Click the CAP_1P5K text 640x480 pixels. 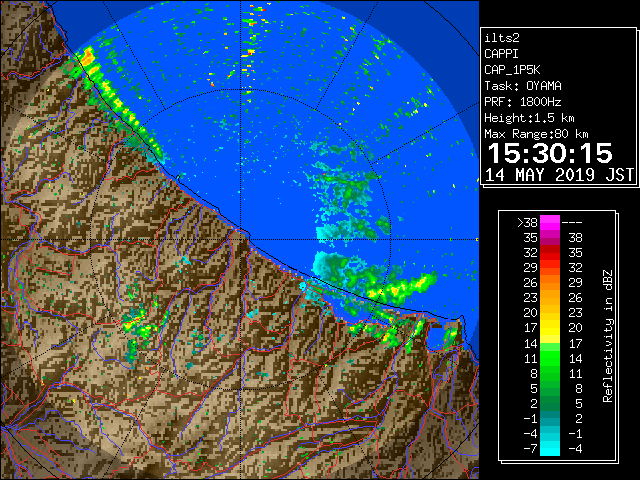[512, 70]
